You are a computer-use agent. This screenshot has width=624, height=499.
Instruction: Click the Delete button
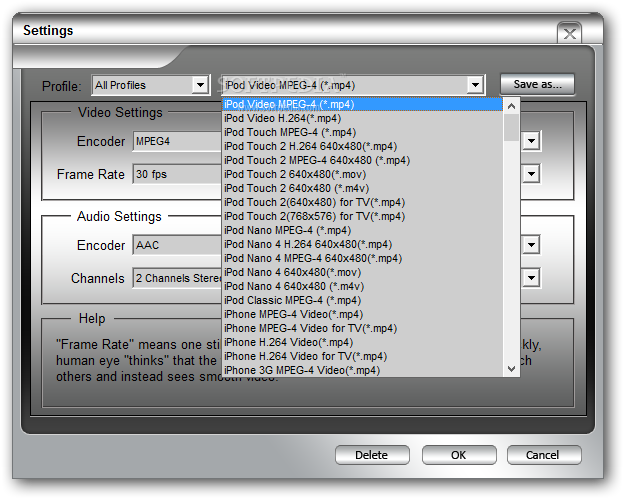tap(372, 455)
